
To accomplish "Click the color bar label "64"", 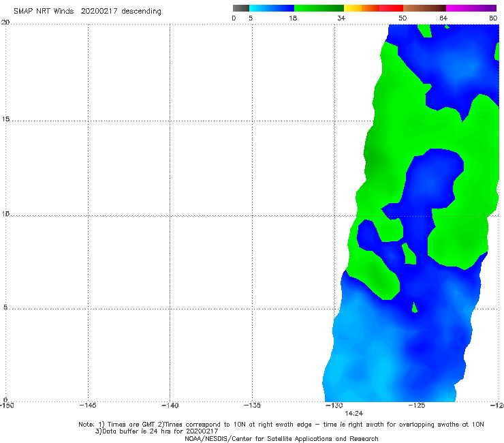I will [443, 18].
